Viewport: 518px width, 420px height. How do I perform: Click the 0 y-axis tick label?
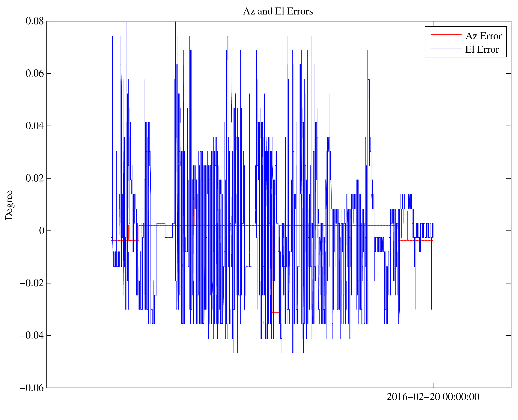coord(41,231)
